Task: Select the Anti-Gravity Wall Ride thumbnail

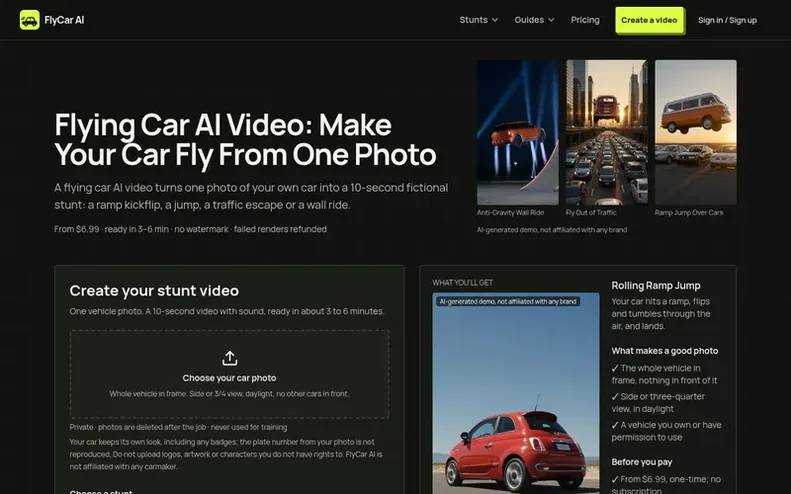Action: pos(518,132)
